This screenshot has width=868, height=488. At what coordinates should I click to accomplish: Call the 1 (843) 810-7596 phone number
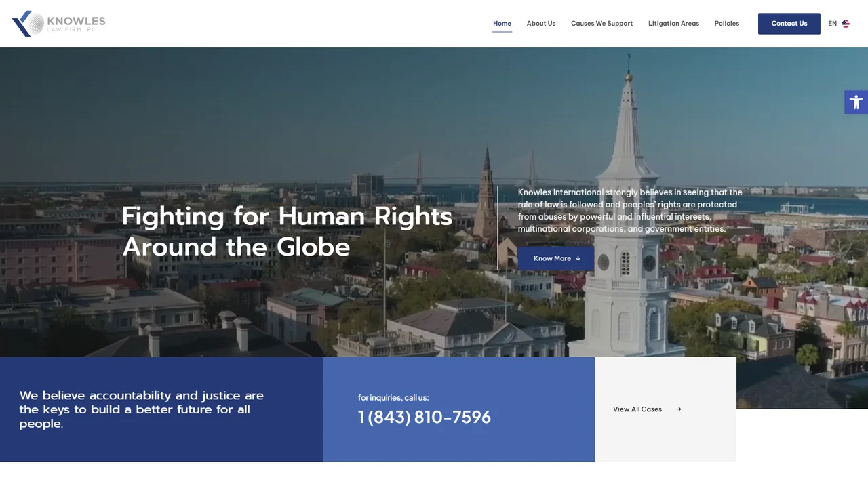(425, 418)
